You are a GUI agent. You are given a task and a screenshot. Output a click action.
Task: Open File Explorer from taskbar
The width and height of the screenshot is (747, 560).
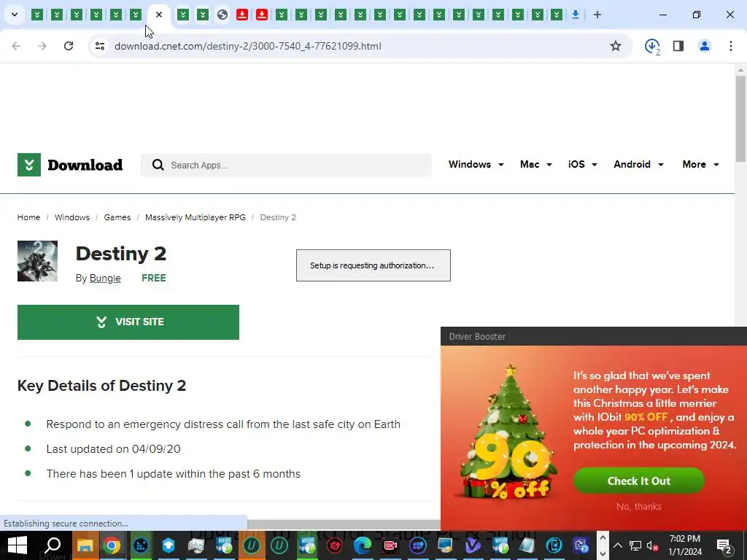[85, 545]
